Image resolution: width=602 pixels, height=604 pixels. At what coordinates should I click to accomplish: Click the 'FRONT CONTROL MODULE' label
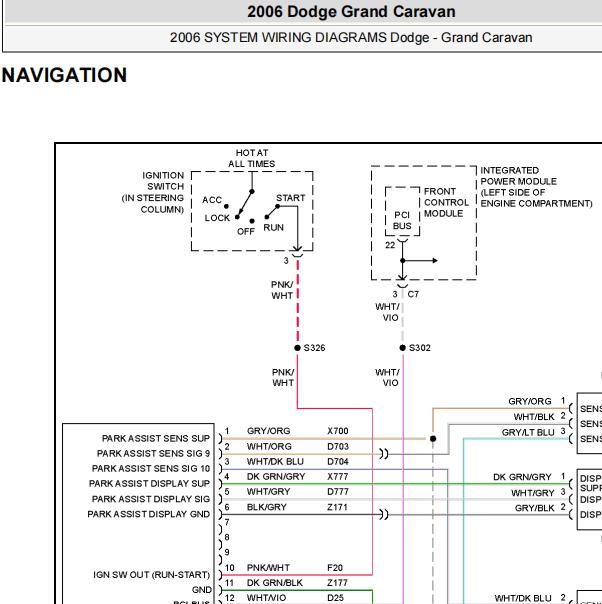pyautogui.click(x=446, y=202)
